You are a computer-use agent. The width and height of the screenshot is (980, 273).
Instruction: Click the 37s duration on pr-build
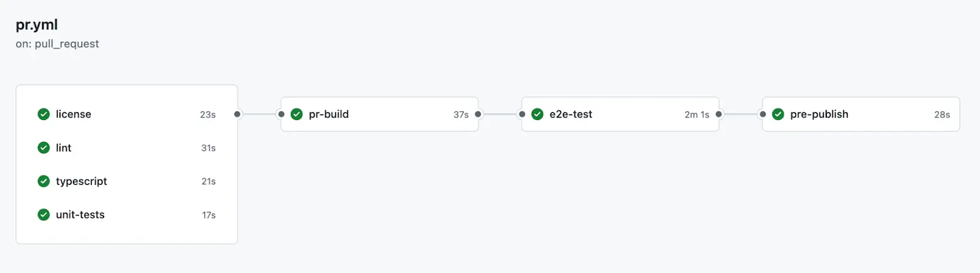click(x=461, y=114)
